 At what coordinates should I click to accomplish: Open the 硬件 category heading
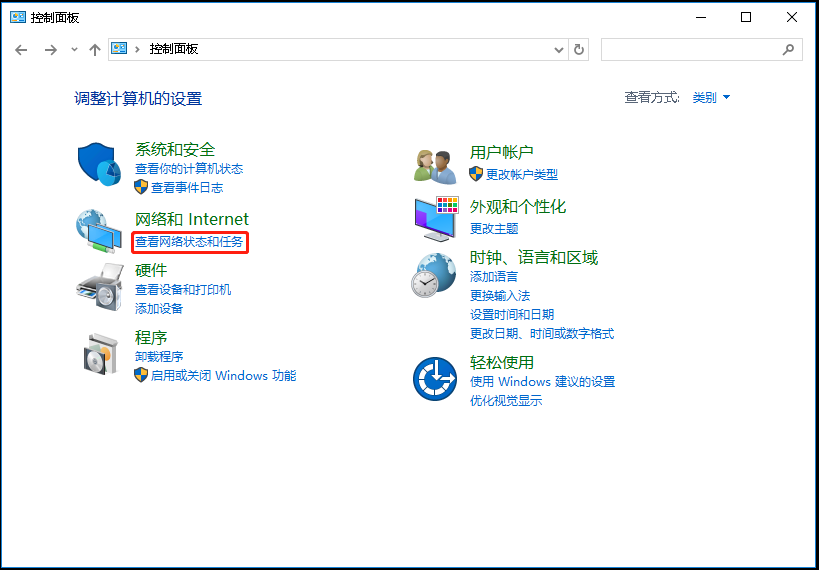pos(151,270)
